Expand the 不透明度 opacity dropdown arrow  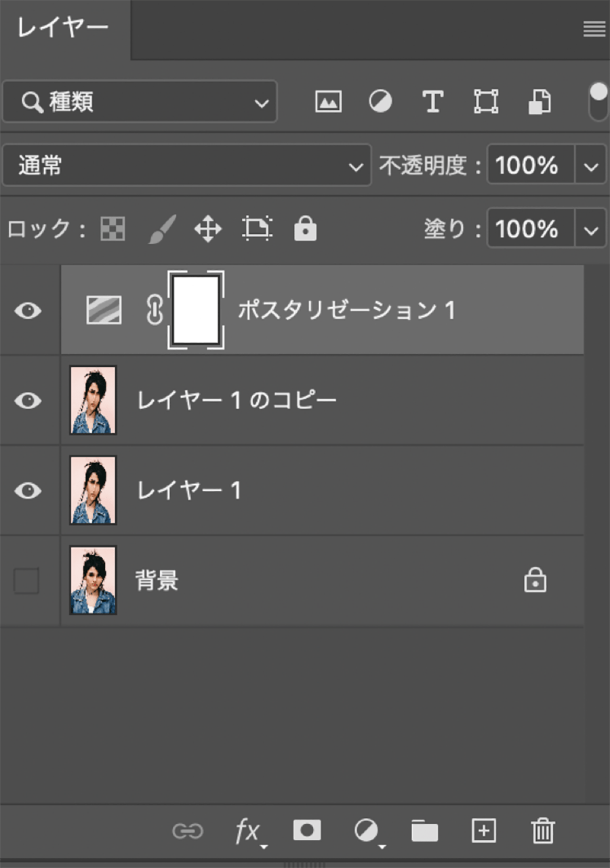[x=591, y=166]
